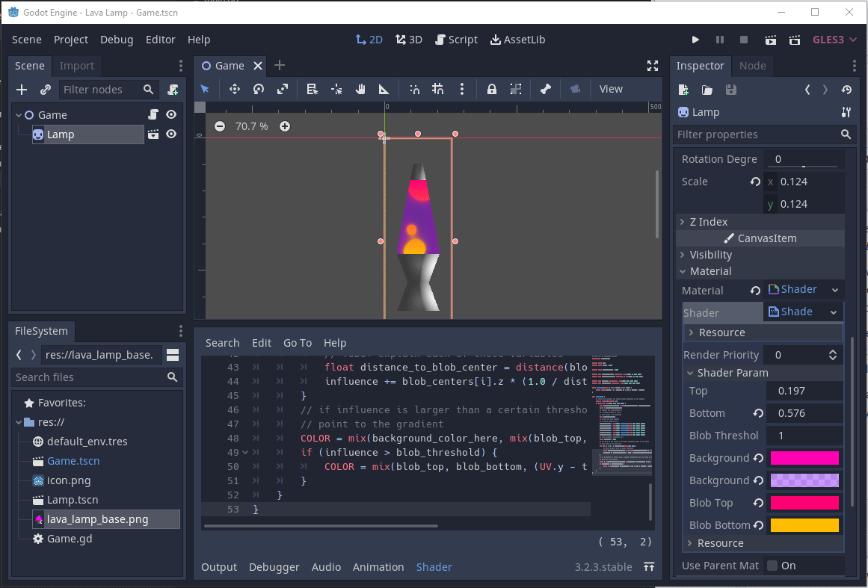Switch to the Script workspace
Screen dimensions: 868x588
[455, 40]
